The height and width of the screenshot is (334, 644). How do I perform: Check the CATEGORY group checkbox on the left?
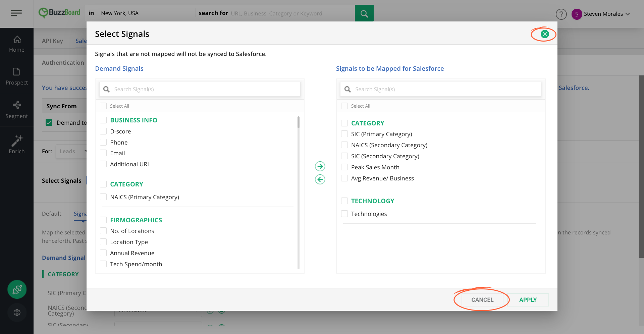tap(103, 184)
